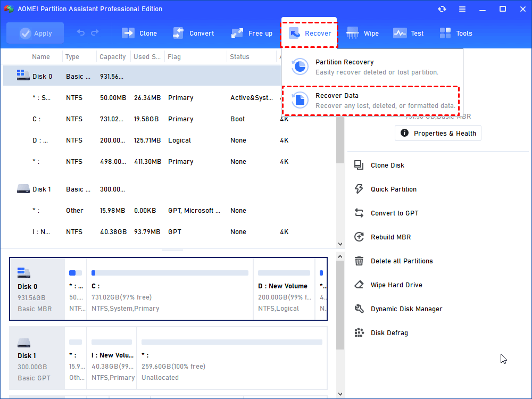
Task: Redo the pending operation
Action: (x=95, y=32)
